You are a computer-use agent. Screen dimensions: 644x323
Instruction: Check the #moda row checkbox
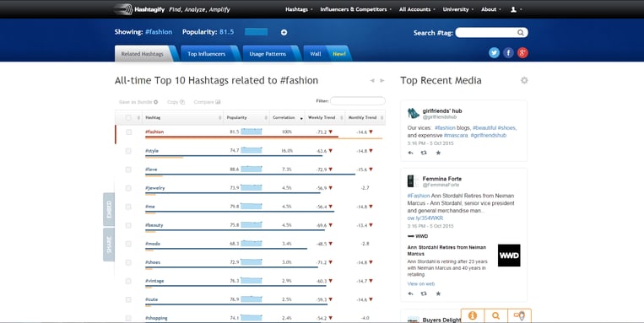coord(128,244)
